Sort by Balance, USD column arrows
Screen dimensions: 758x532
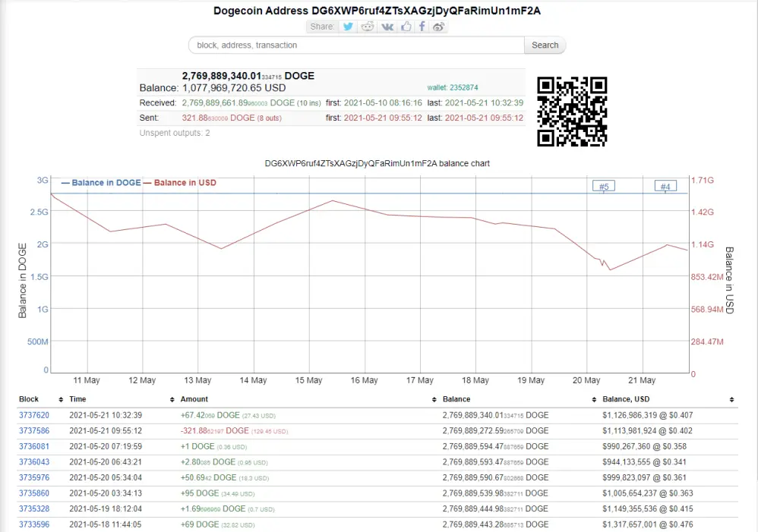click(732, 400)
